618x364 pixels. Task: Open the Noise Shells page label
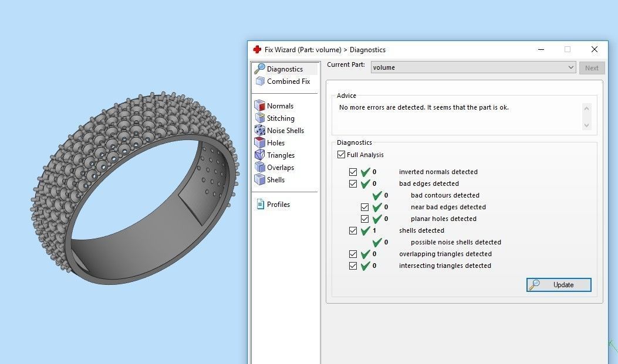[285, 130]
